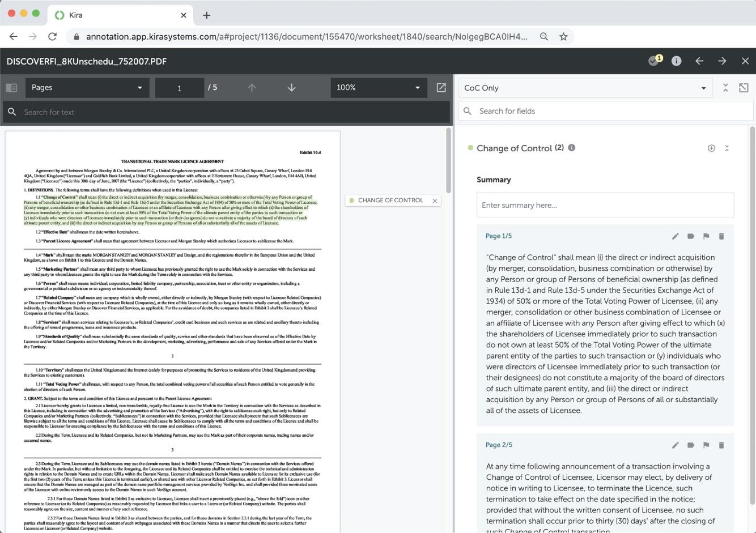Toggle the document sidebar panel icon
Screen dimensions: 756x533
click(x=11, y=88)
